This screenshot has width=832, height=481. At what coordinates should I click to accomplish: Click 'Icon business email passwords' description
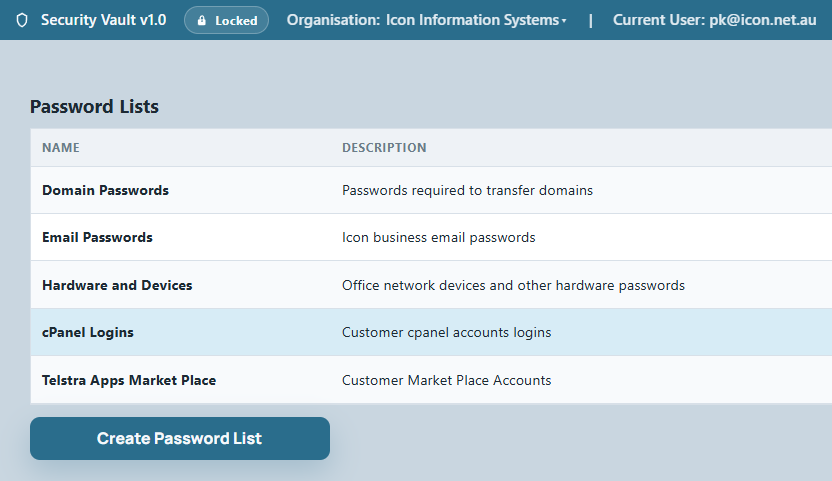[439, 237]
